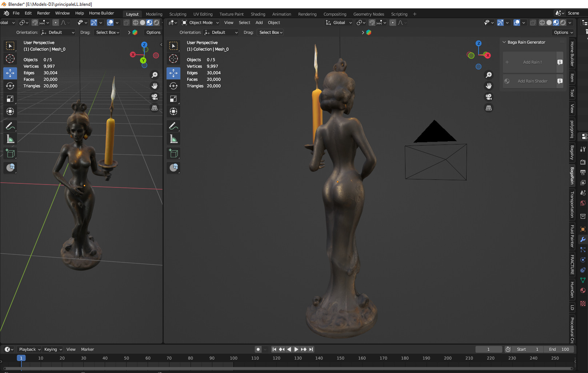
Task: Toggle X-ray in right viewport header
Action: 533,23
